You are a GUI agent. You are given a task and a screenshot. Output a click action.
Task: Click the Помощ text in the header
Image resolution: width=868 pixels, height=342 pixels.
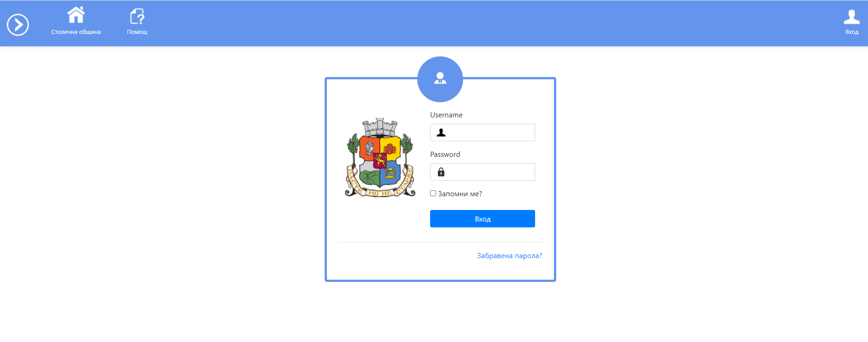tap(137, 32)
